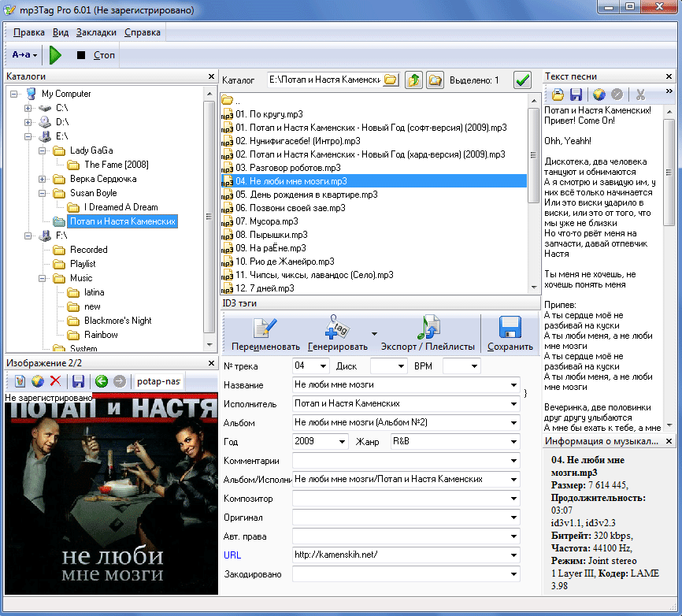Click the Сохранить floppy disk button
The width and height of the screenshot is (682, 616).
(510, 334)
